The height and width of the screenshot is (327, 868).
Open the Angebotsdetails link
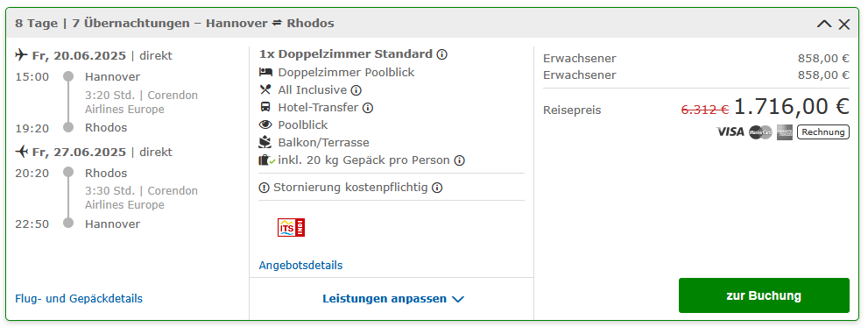[300, 266]
